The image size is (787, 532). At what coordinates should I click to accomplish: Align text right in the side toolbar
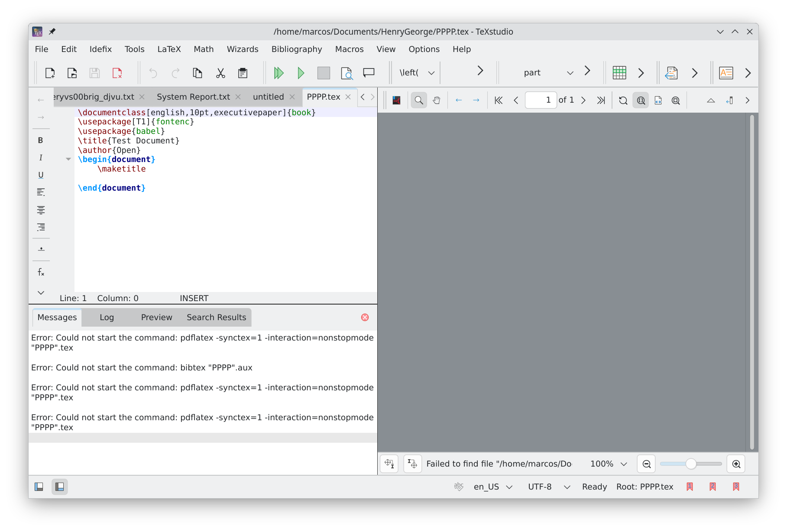pyautogui.click(x=41, y=227)
